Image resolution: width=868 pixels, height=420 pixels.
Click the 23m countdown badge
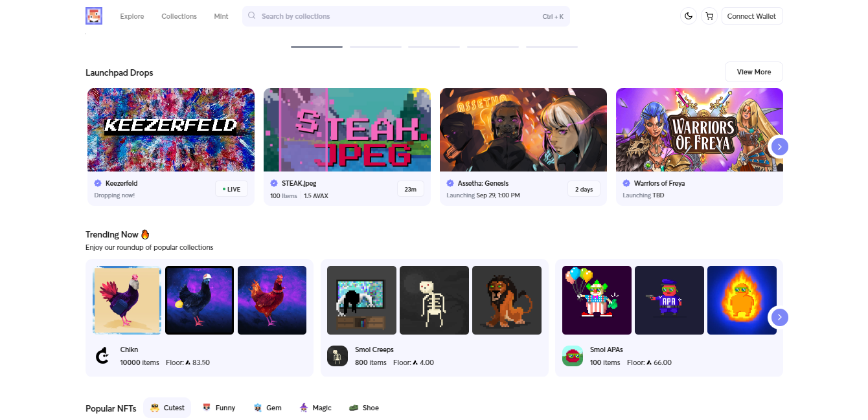click(411, 189)
